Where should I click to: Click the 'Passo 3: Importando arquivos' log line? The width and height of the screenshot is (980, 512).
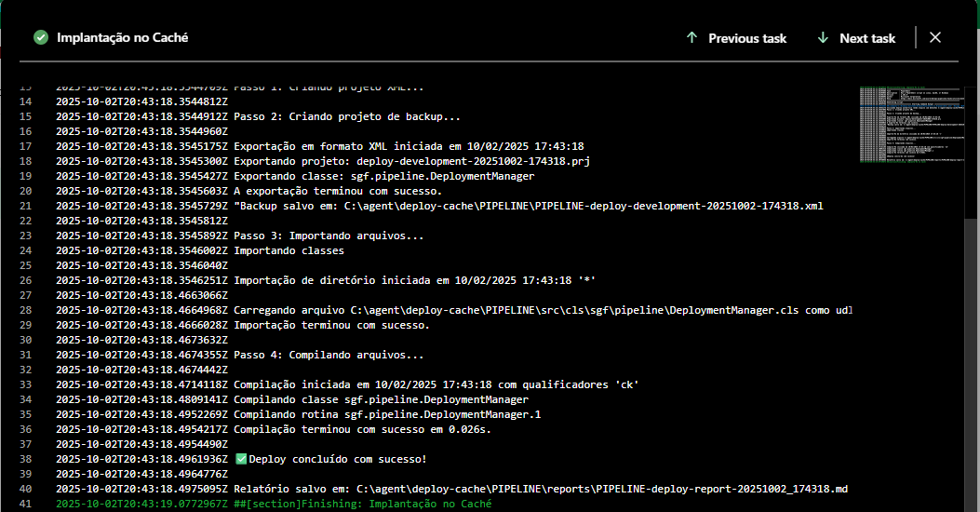tap(329, 236)
